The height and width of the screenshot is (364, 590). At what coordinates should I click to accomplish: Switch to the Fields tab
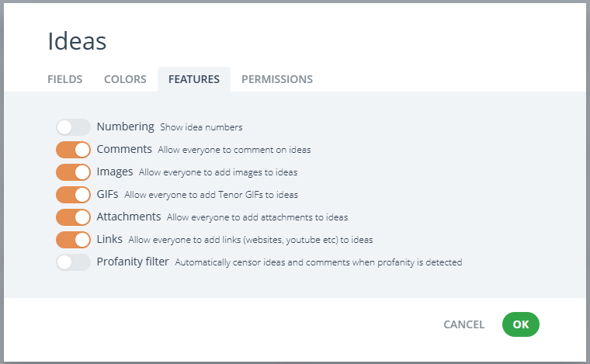point(64,79)
